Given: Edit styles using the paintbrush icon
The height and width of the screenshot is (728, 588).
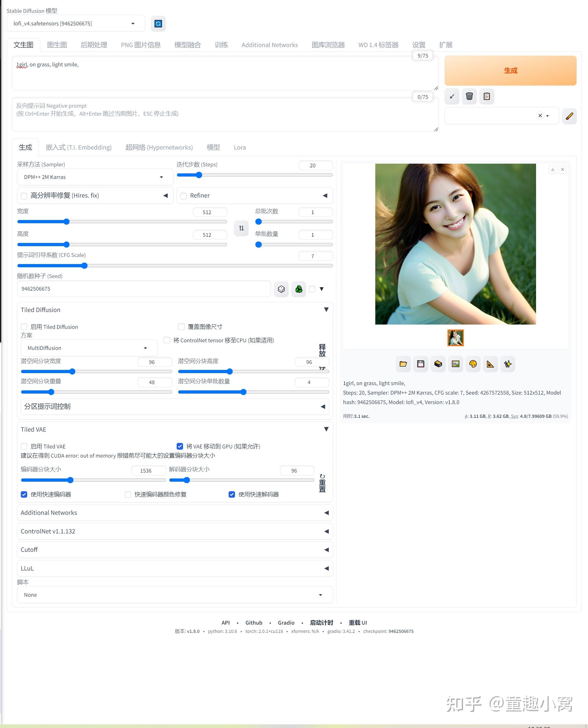Looking at the screenshot, I should 569,116.
